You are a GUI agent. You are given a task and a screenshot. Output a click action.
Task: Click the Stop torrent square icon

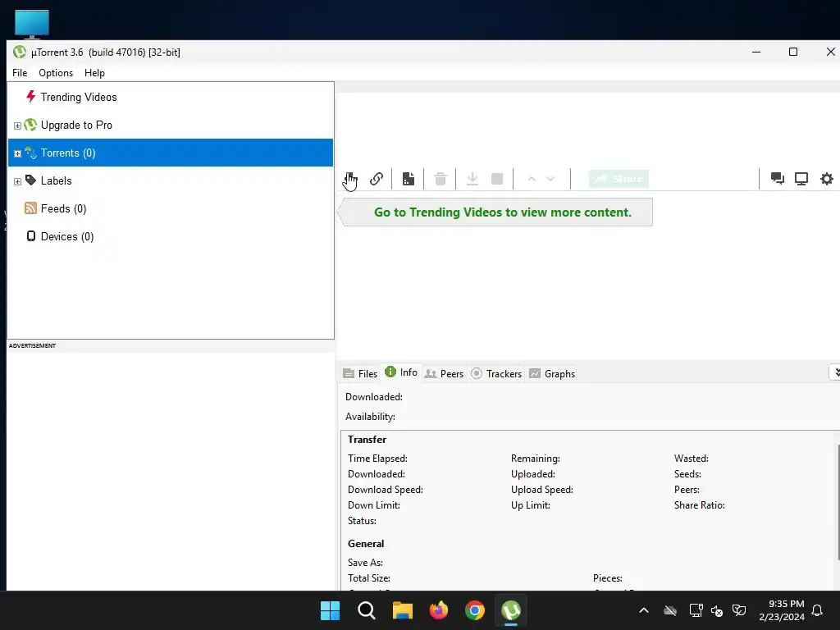497,179
